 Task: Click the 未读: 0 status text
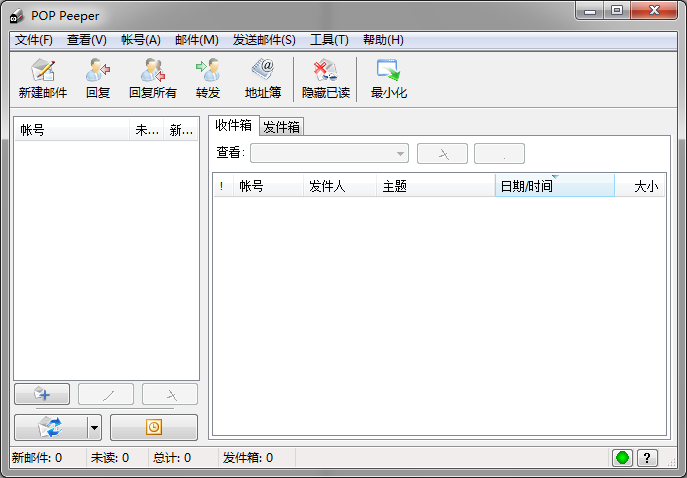click(x=110, y=458)
